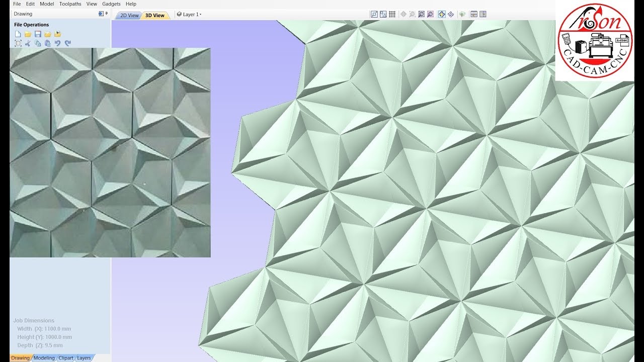Open the Toolpaths menu
This screenshot has height=362, width=644.
tap(69, 4)
